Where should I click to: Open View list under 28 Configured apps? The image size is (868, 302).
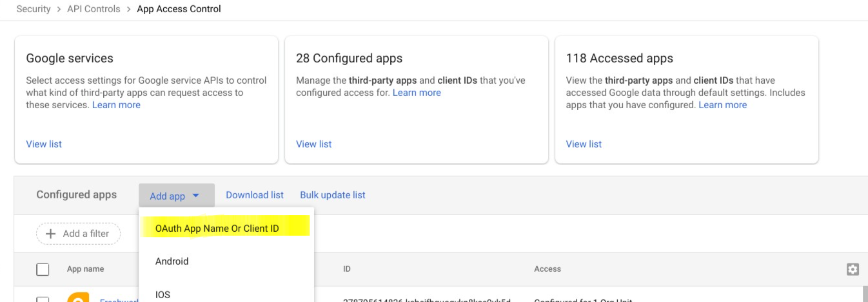(x=314, y=144)
